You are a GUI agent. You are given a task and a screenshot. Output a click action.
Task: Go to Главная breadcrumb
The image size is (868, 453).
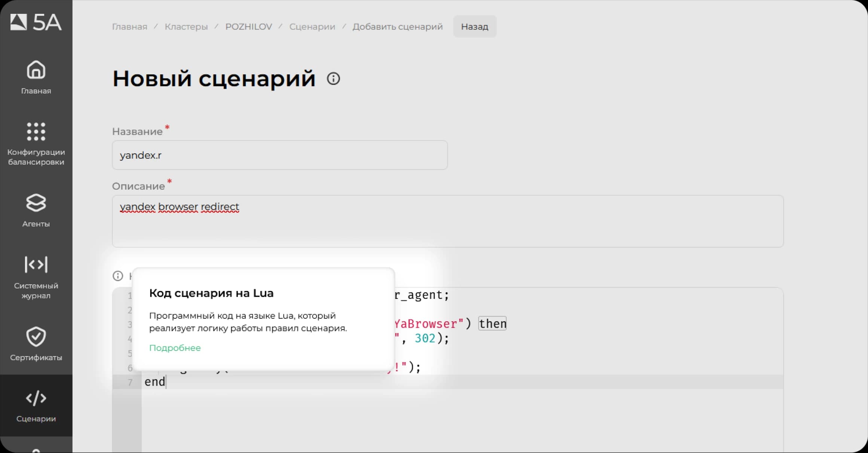point(129,27)
